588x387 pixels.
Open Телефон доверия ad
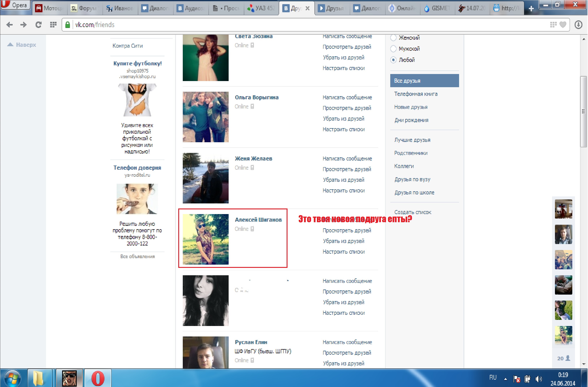[137, 168]
